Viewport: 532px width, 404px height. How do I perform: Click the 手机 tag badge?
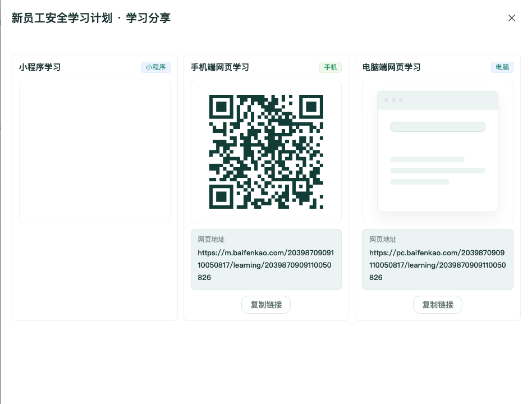click(331, 67)
